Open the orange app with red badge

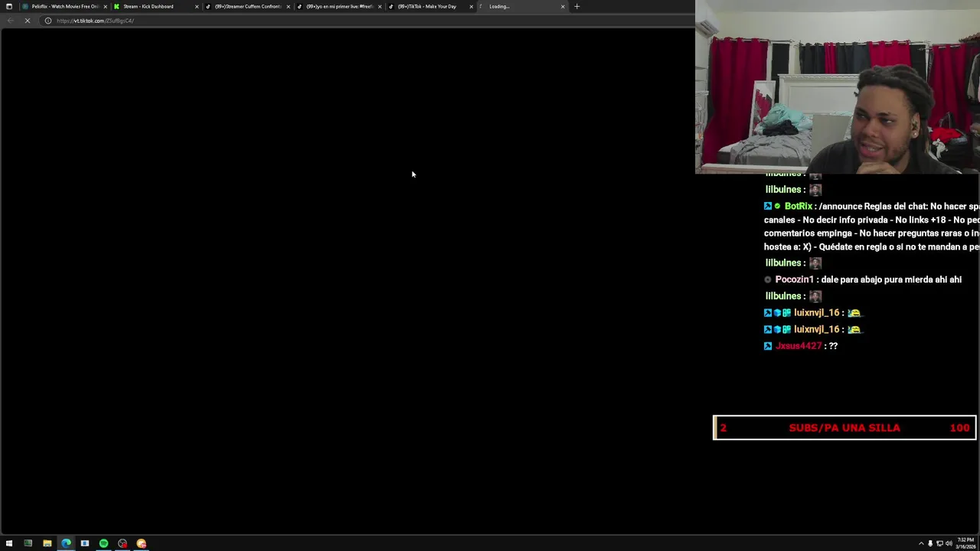142,543
